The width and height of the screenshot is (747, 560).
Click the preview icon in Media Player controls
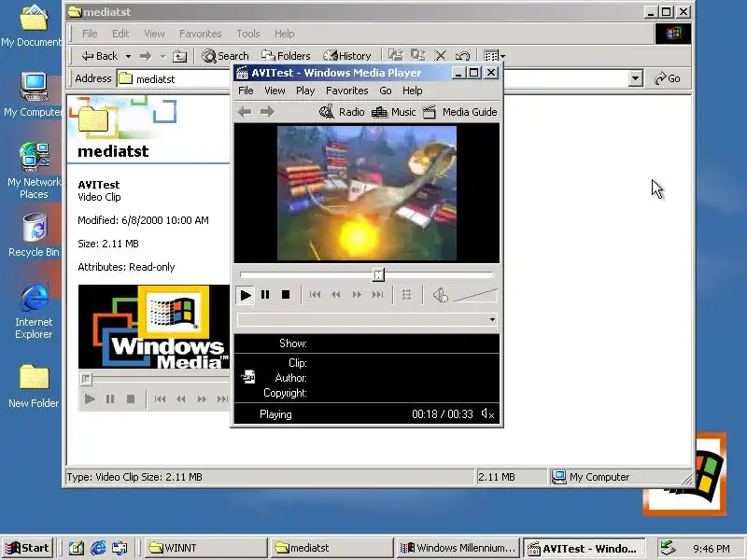tap(407, 295)
